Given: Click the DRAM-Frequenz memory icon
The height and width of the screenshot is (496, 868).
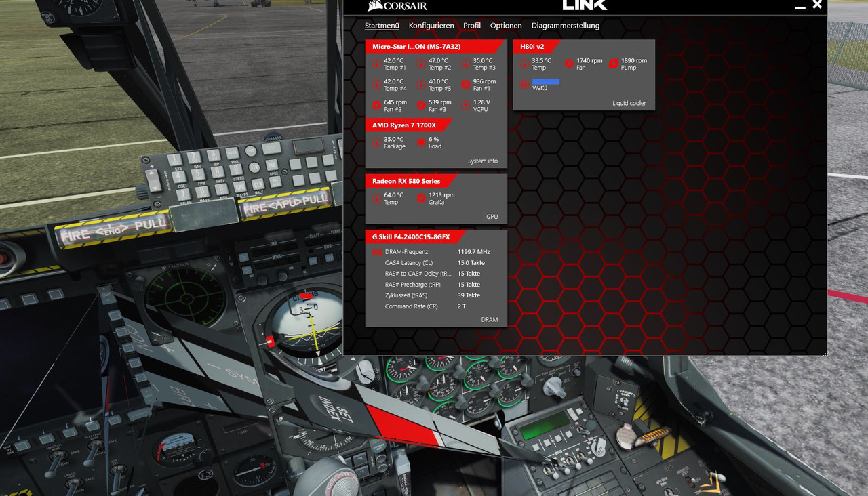Looking at the screenshot, I should [377, 252].
